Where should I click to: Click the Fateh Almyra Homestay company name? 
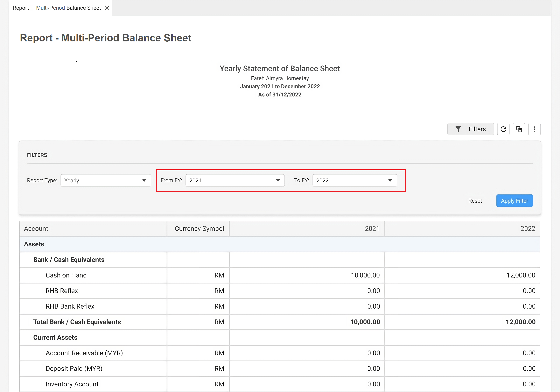tap(280, 78)
